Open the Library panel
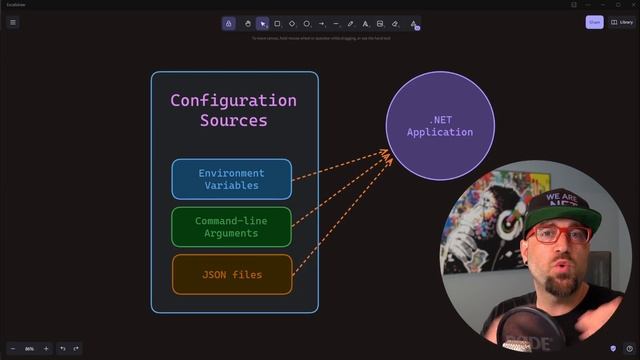The height and width of the screenshot is (360, 640). click(622, 22)
